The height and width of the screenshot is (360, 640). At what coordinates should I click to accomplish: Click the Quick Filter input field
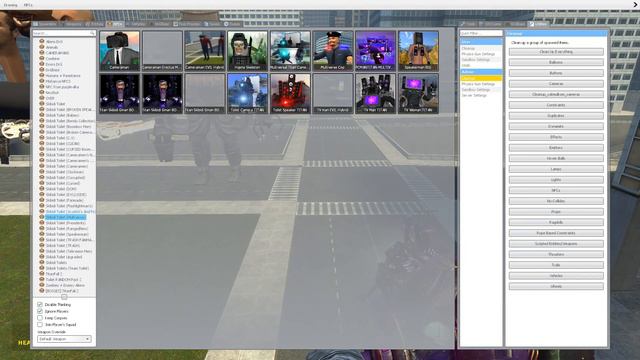pos(481,33)
